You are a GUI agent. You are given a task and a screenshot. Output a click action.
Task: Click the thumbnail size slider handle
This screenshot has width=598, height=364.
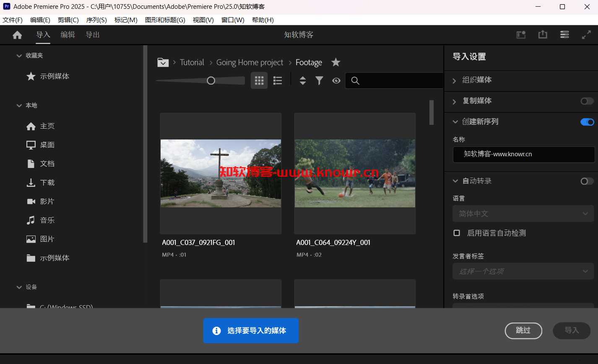tap(211, 80)
